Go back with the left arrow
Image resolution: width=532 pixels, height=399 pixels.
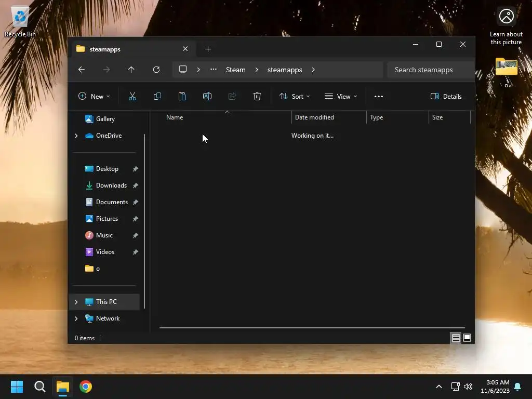pyautogui.click(x=82, y=70)
